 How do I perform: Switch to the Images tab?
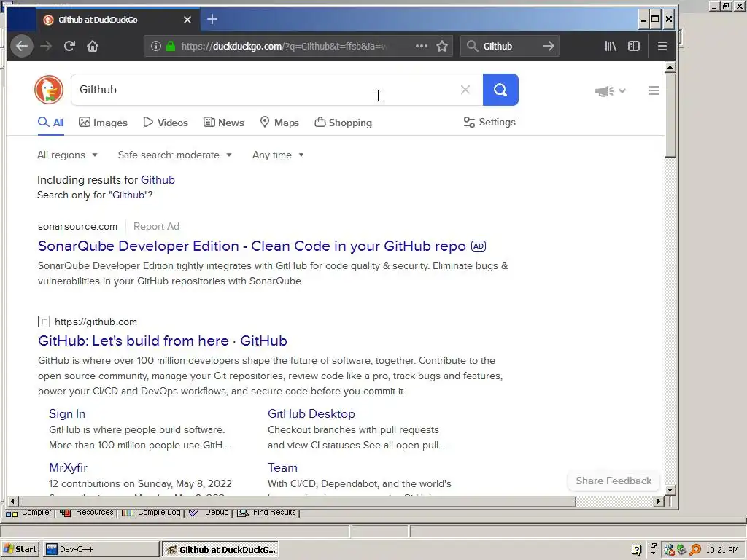103,122
